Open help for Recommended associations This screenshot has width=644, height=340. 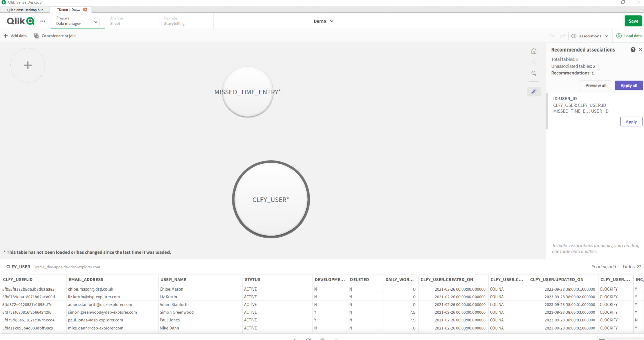click(x=633, y=49)
